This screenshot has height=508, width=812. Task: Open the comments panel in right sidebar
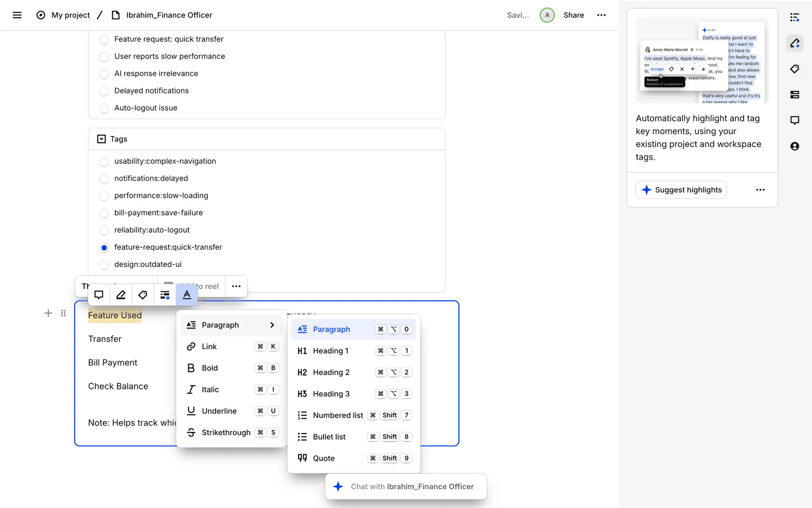(x=795, y=121)
